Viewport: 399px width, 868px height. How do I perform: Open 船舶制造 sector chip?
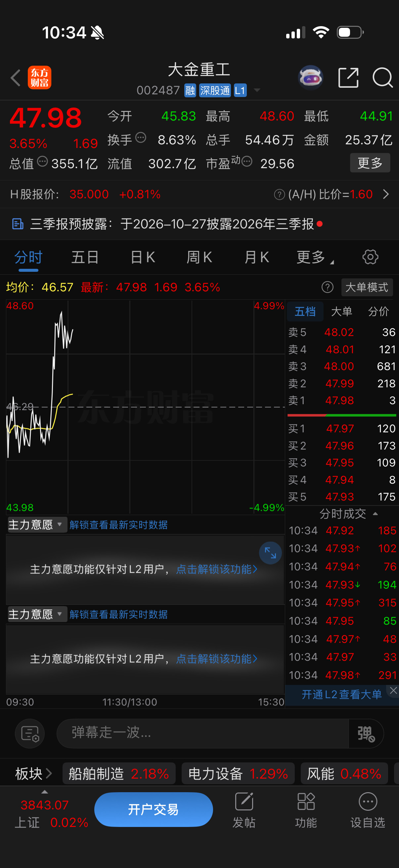pyautogui.click(x=119, y=774)
